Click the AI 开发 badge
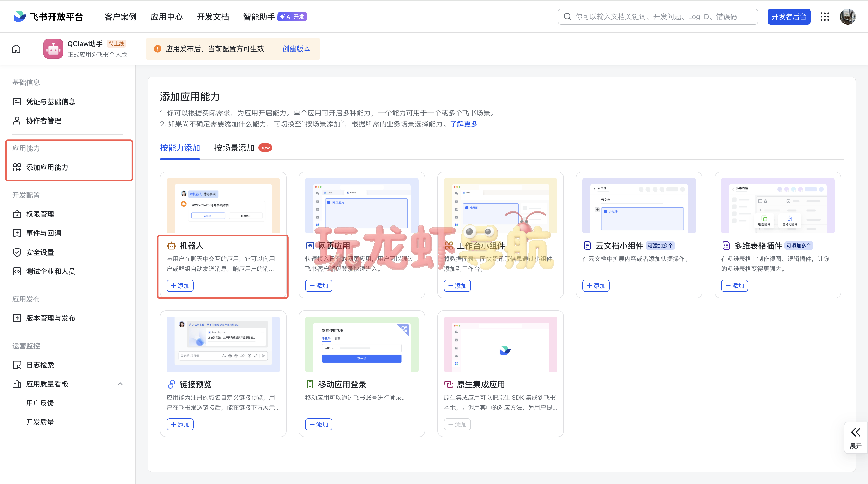Image resolution: width=868 pixels, height=484 pixels. pyautogui.click(x=292, y=17)
